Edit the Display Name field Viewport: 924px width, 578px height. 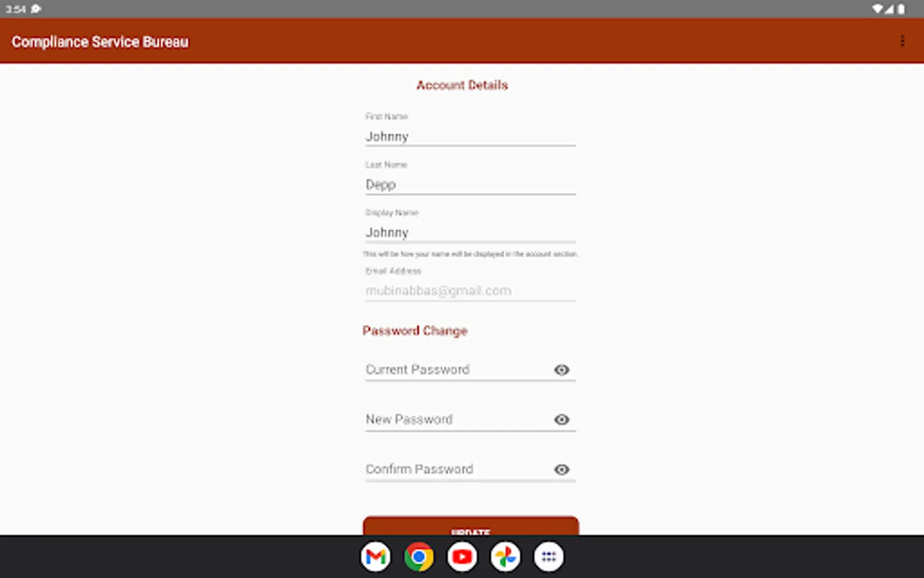470,232
